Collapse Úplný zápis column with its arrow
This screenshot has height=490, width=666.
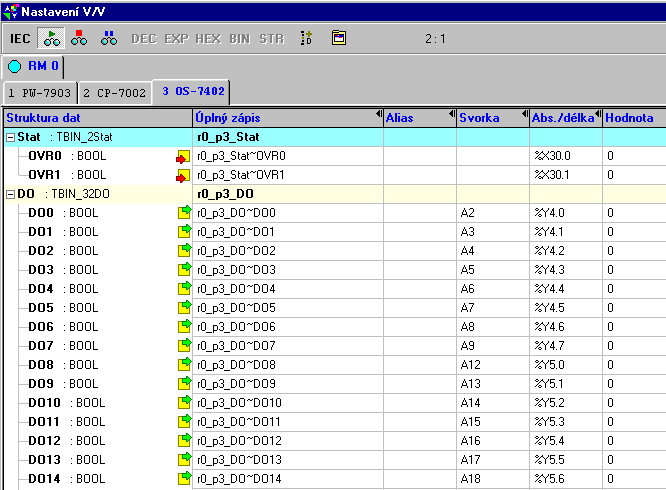tap(379, 114)
